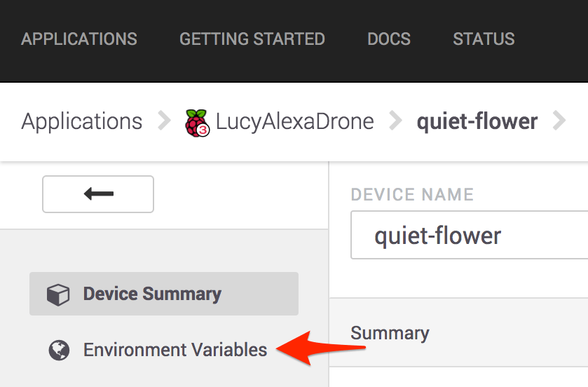588x387 pixels.
Task: Click the DEVICE NAME field label
Action: pyautogui.click(x=412, y=194)
